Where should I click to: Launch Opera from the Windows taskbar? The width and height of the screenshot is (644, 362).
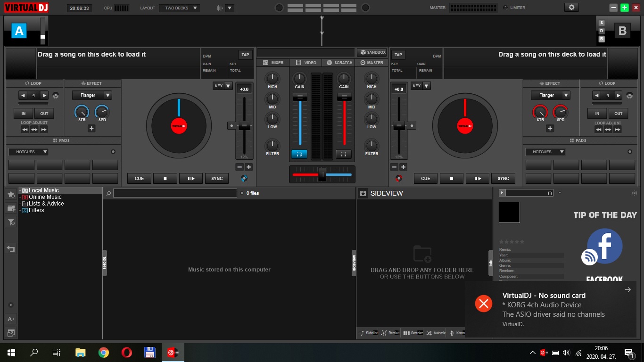pyautogui.click(x=126, y=352)
